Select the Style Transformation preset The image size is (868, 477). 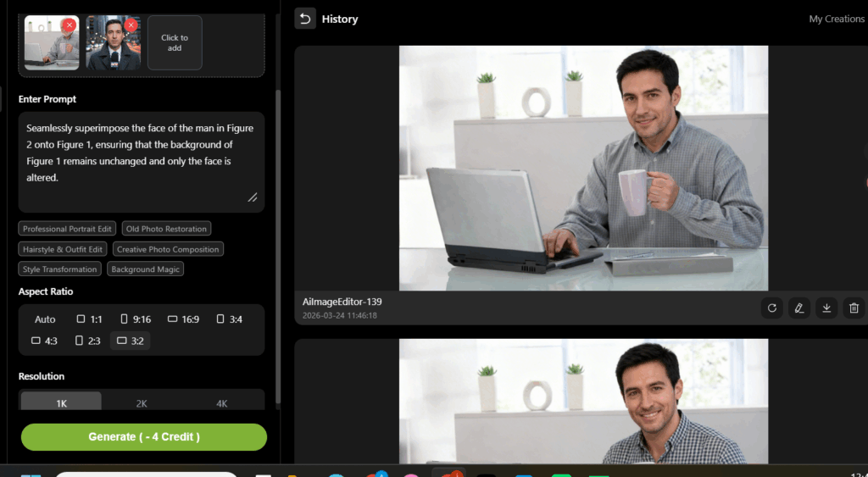point(60,269)
